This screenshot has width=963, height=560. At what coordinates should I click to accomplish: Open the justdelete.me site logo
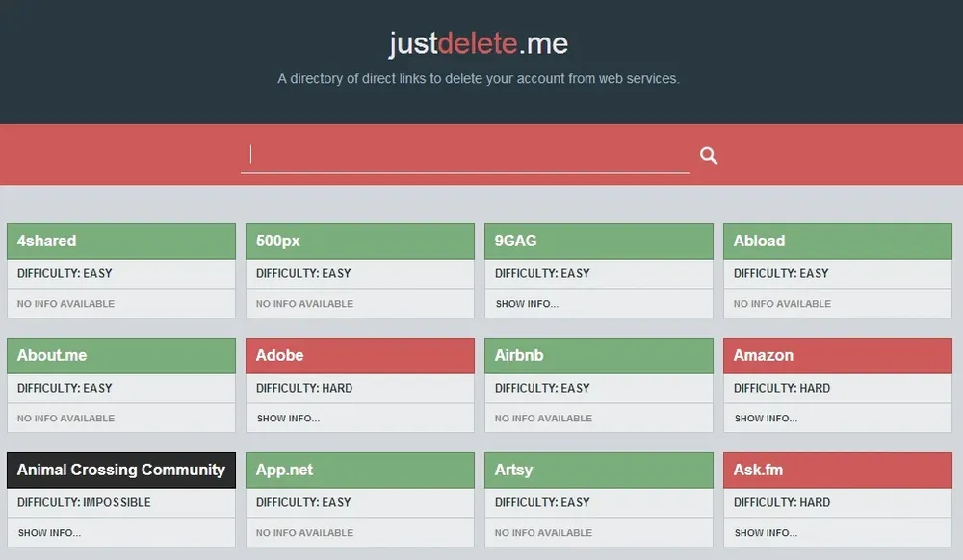[x=479, y=43]
